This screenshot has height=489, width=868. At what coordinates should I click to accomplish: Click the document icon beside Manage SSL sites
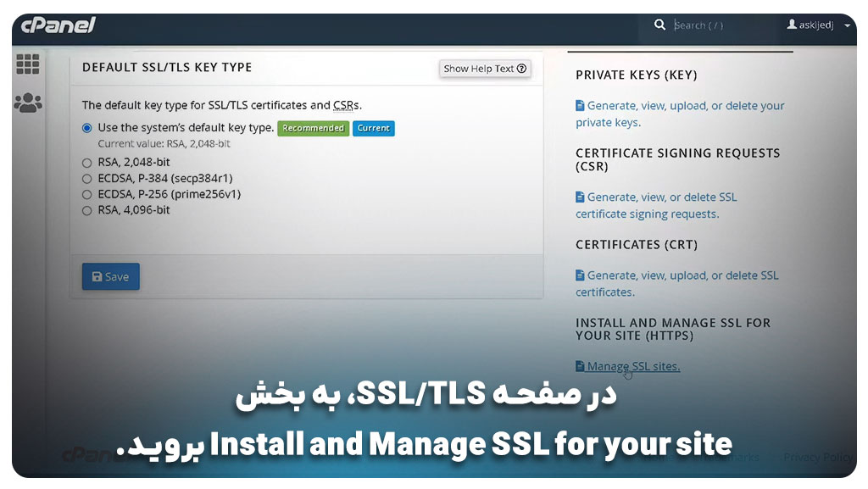580,366
